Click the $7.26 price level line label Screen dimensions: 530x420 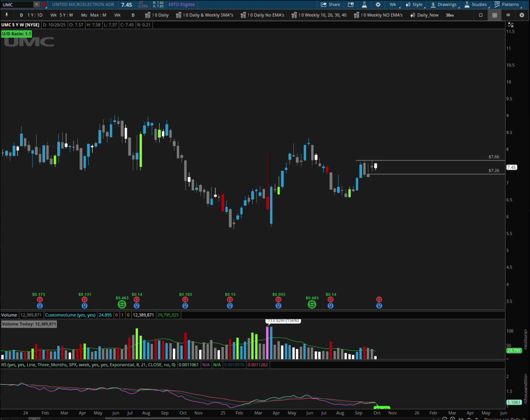coord(494,171)
